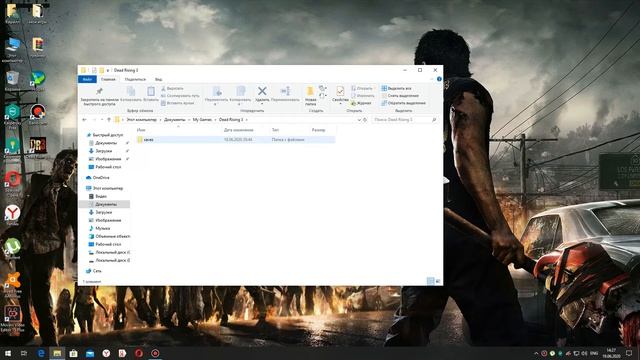This screenshot has width=640, height=360.
Task: Open Video (Видео) in the navigation pane
Action: (x=98, y=196)
